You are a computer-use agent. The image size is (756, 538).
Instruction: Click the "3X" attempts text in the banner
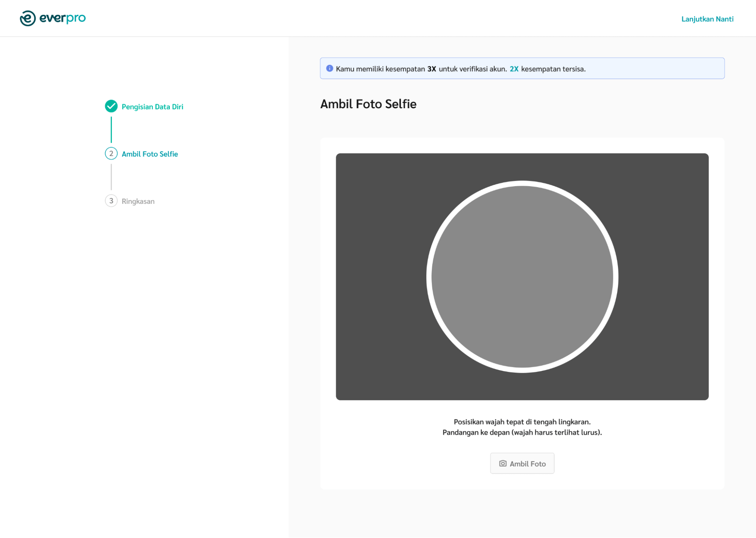(x=432, y=69)
